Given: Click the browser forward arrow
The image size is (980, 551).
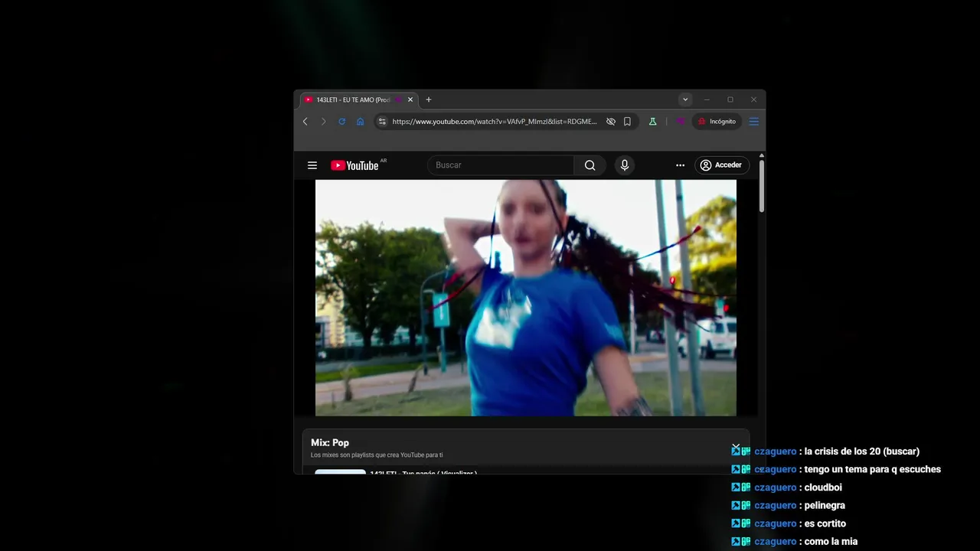Looking at the screenshot, I should [323, 122].
